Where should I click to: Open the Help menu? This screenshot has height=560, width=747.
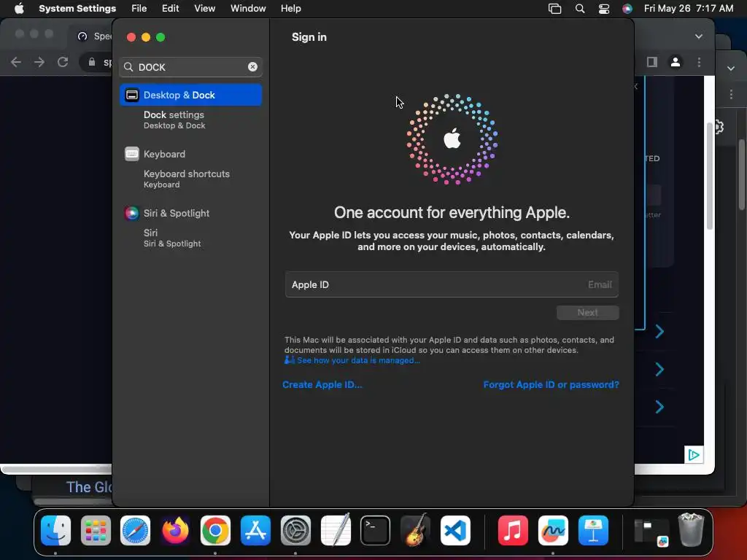[290, 9]
